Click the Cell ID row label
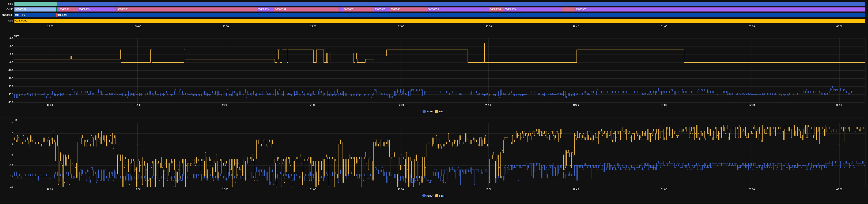 [10, 9]
